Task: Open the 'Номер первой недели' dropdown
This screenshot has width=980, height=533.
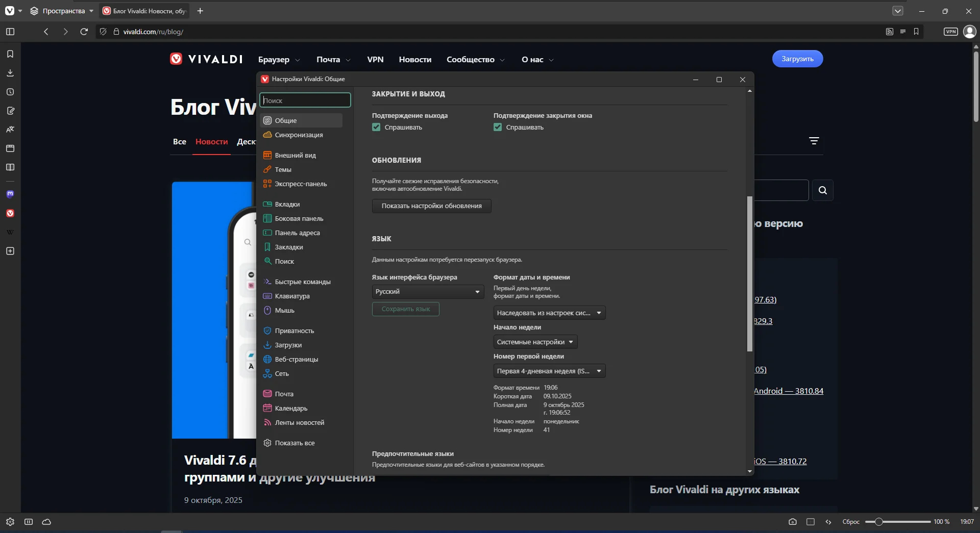Action: point(549,371)
